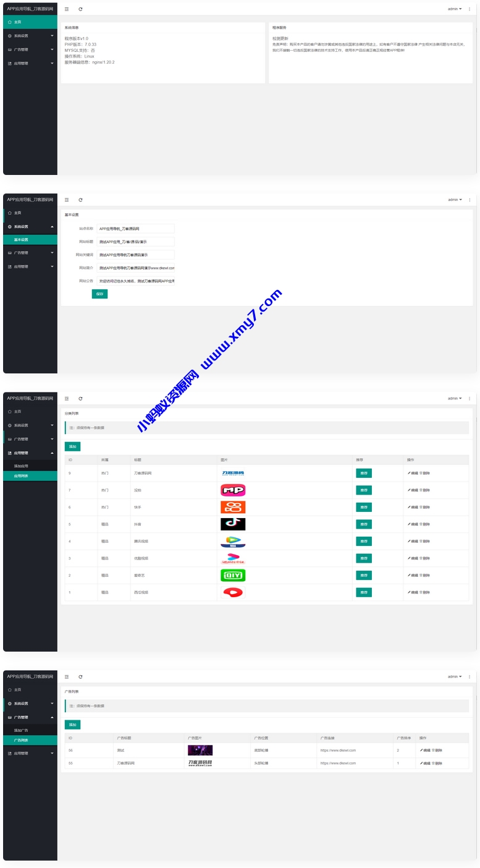Click the 网站公告 input field

(136, 281)
